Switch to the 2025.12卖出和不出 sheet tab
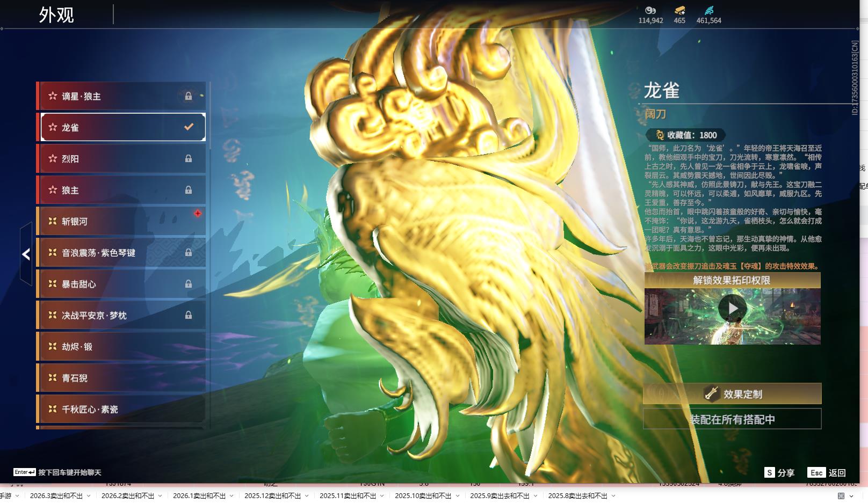 273,496
